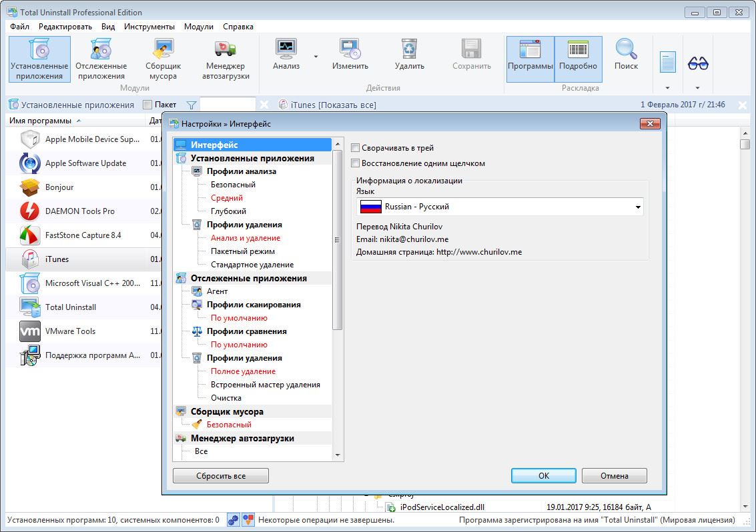Click iTunes [Показать все] link
756x532 pixels.
tap(333, 105)
